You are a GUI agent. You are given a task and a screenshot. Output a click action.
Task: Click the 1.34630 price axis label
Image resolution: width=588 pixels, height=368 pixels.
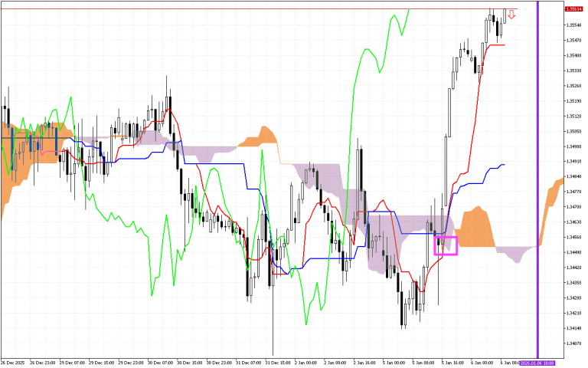click(573, 222)
